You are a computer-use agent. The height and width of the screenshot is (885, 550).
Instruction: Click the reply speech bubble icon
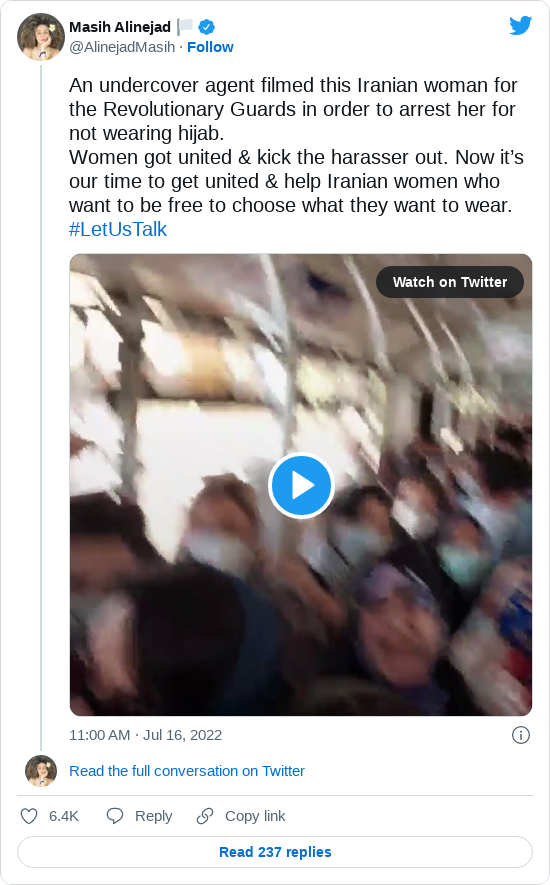coord(115,816)
